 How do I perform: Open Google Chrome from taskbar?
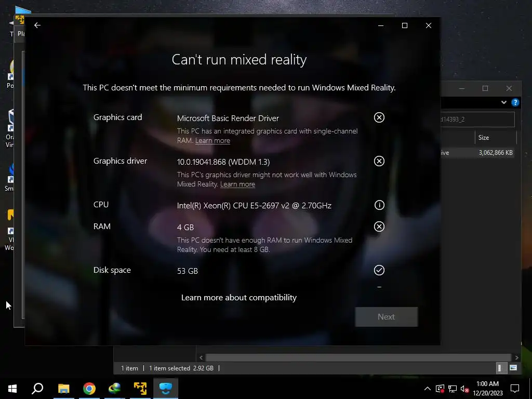(x=89, y=389)
